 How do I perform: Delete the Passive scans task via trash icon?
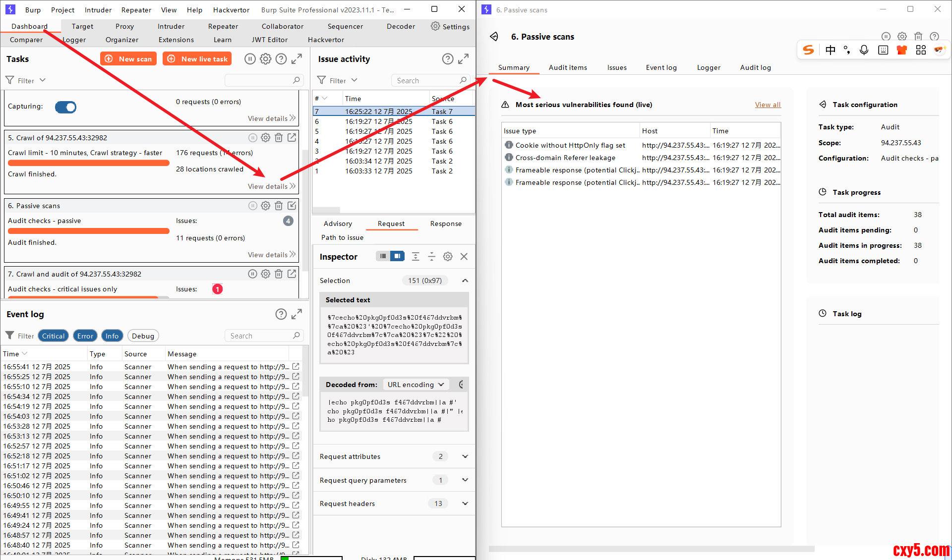point(279,206)
